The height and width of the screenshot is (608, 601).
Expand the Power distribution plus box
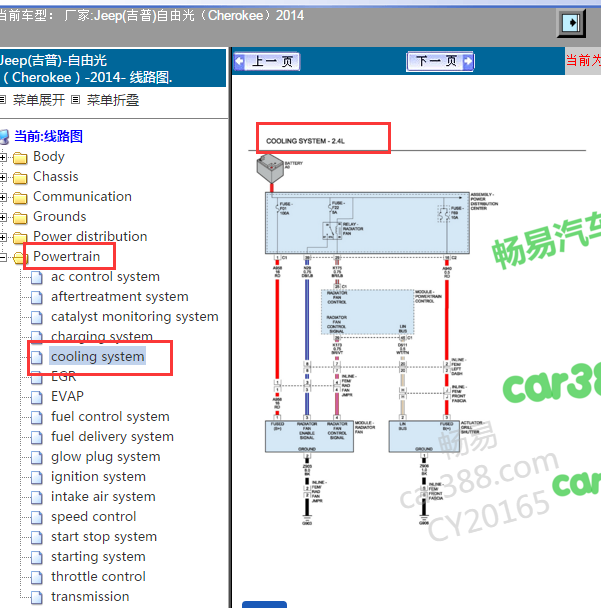coord(2,237)
